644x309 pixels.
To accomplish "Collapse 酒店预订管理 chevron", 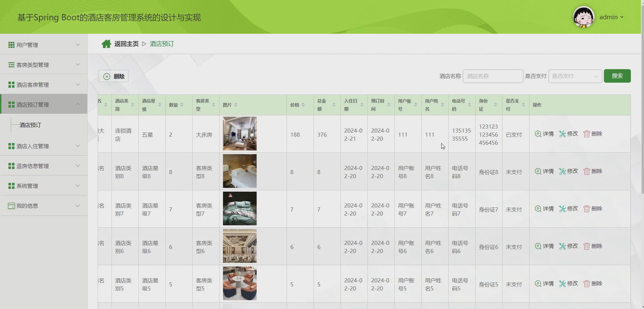I will (78, 104).
